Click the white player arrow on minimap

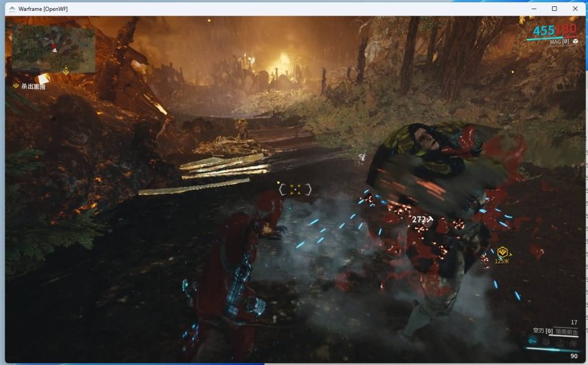55,51
